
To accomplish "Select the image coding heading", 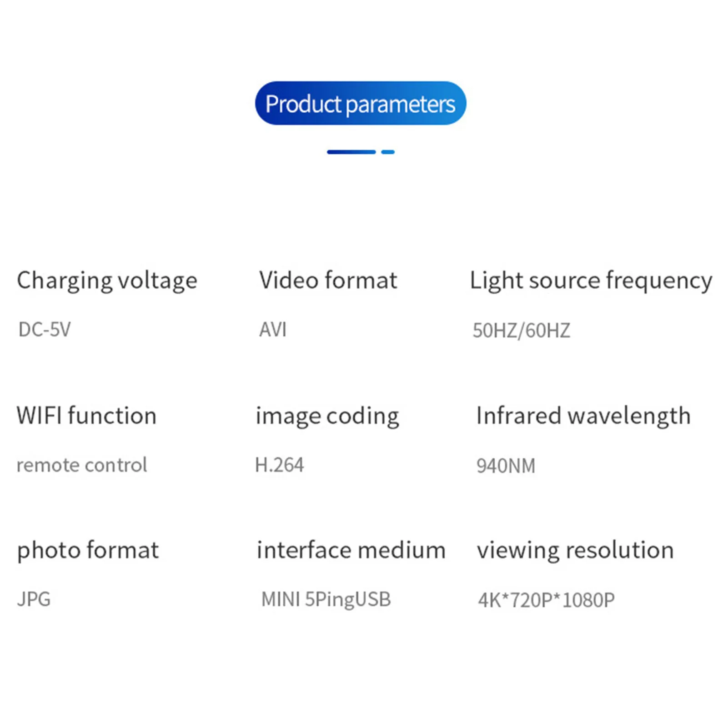I will pos(327,417).
